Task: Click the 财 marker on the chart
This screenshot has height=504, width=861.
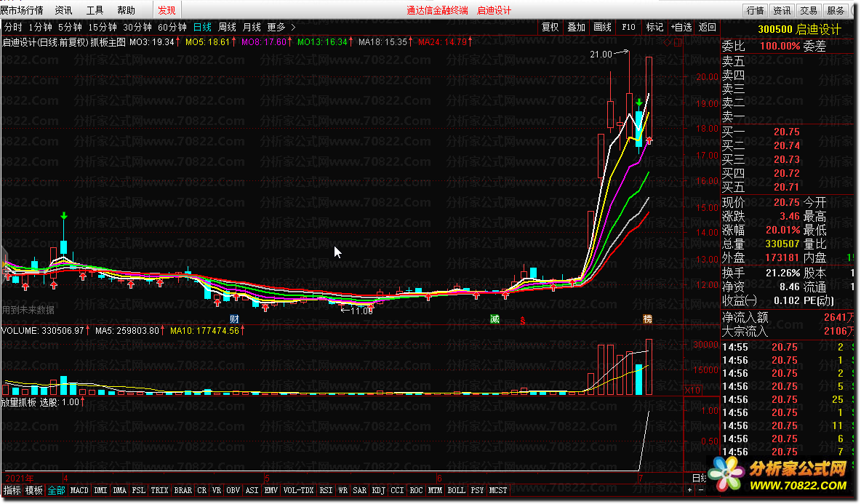Action: point(234,319)
